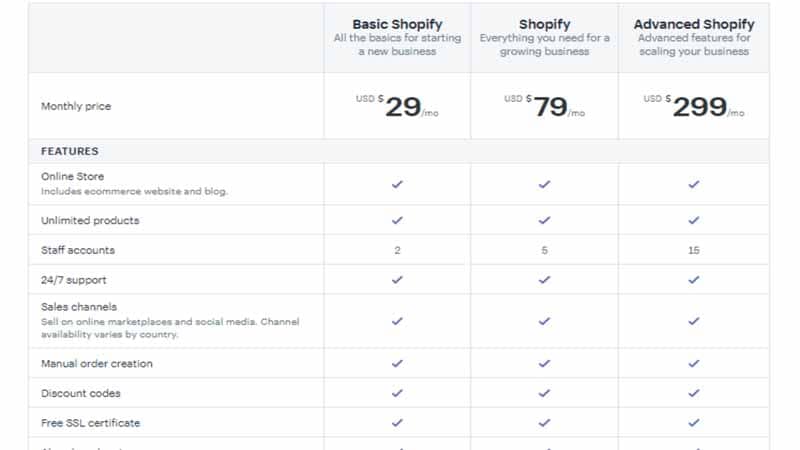Click the Sales channels feature label
800x450 pixels.
tap(79, 307)
